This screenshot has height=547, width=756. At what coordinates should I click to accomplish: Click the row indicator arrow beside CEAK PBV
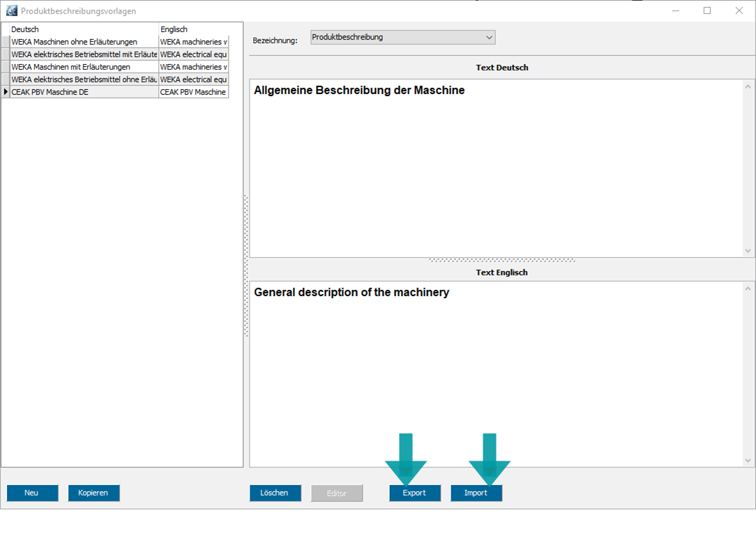(6, 92)
